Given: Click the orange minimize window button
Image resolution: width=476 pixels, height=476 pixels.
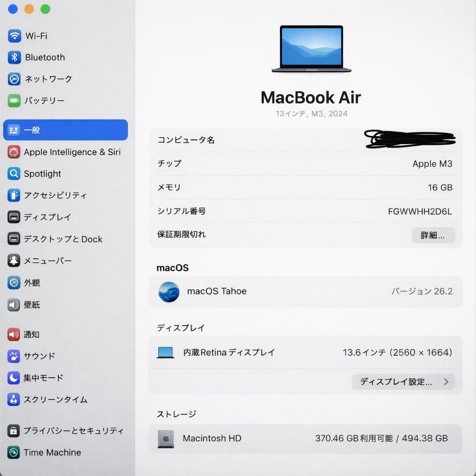Looking at the screenshot, I should click(x=29, y=9).
